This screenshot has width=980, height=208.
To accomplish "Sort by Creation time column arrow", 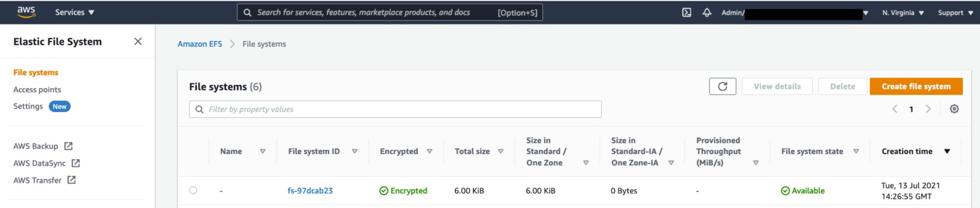I will (x=947, y=151).
